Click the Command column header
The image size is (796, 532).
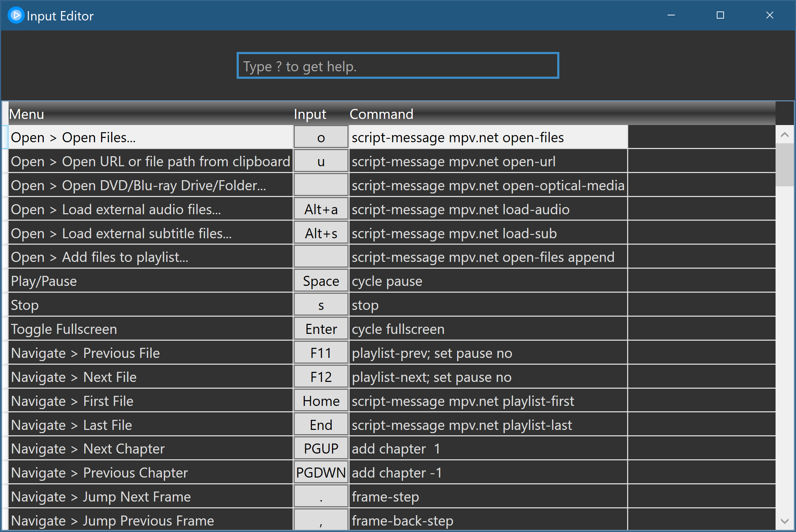(381, 114)
